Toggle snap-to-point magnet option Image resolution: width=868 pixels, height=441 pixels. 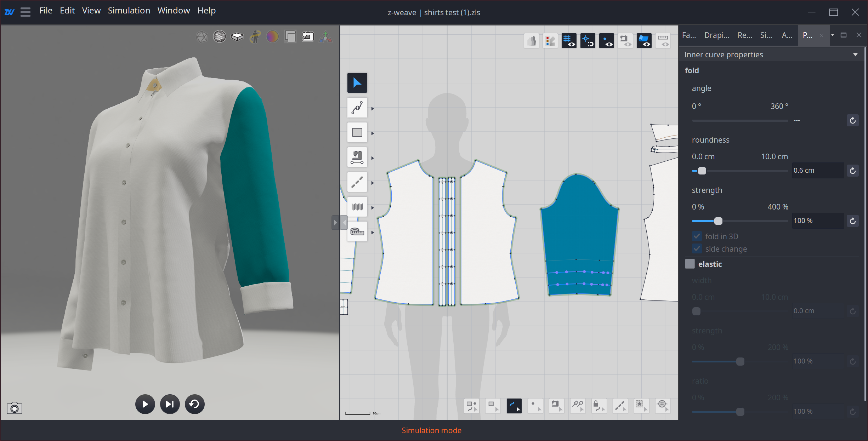coord(588,41)
